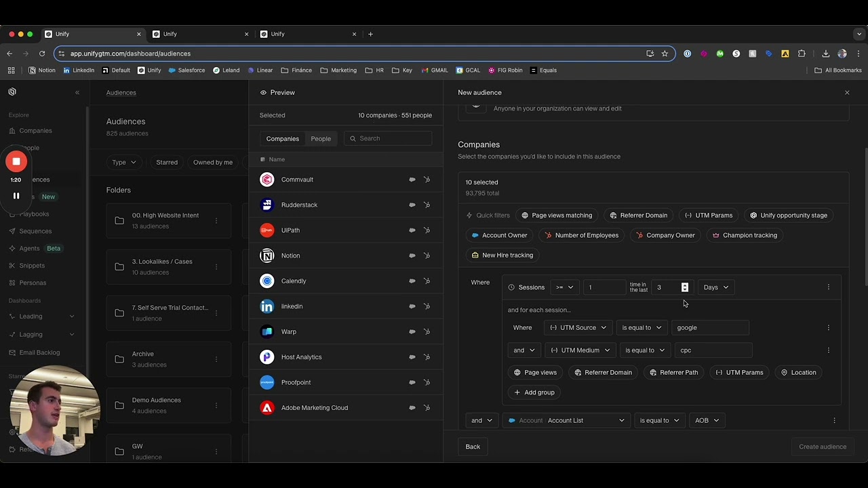Open Chrome downloads icon
This screenshot has width=868, height=488.
[x=825, y=54]
